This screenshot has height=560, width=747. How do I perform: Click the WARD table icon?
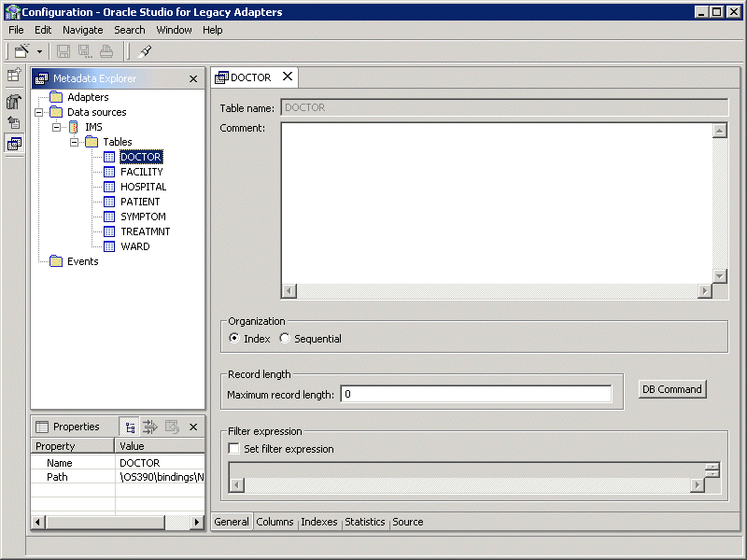(x=109, y=246)
